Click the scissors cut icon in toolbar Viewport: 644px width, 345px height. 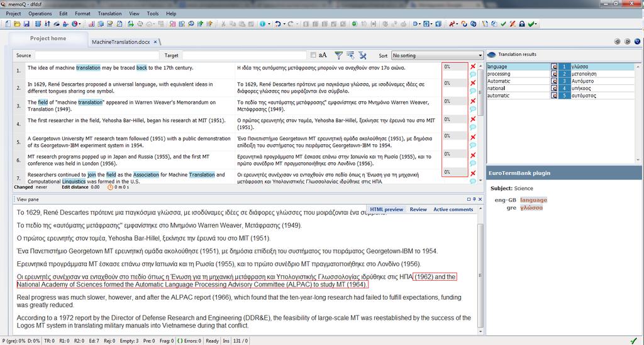[223, 24]
